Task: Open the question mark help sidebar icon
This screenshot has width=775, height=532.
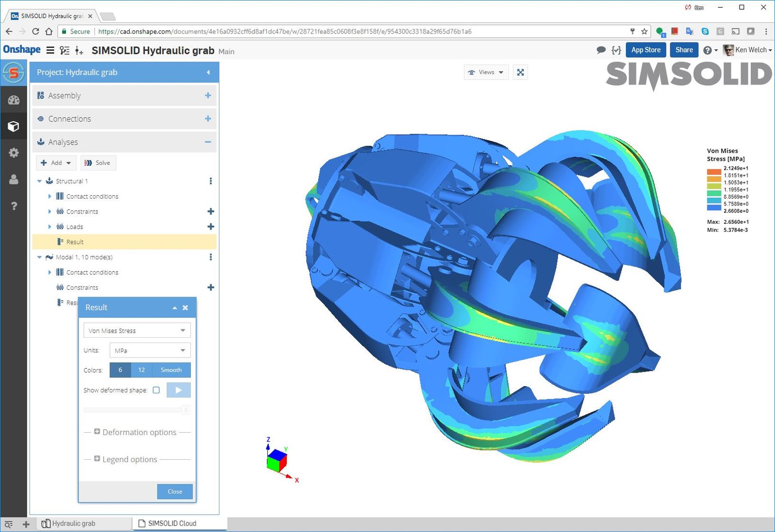Action: [14, 206]
